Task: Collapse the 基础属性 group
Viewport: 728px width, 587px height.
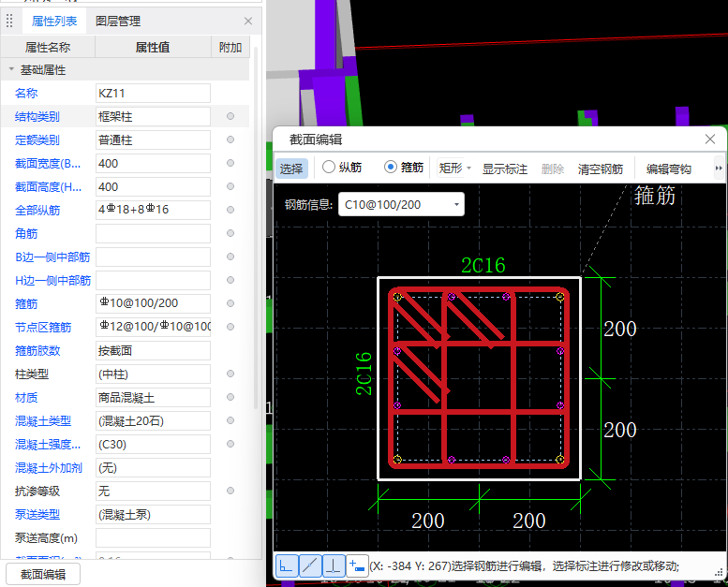Action: coord(11,69)
